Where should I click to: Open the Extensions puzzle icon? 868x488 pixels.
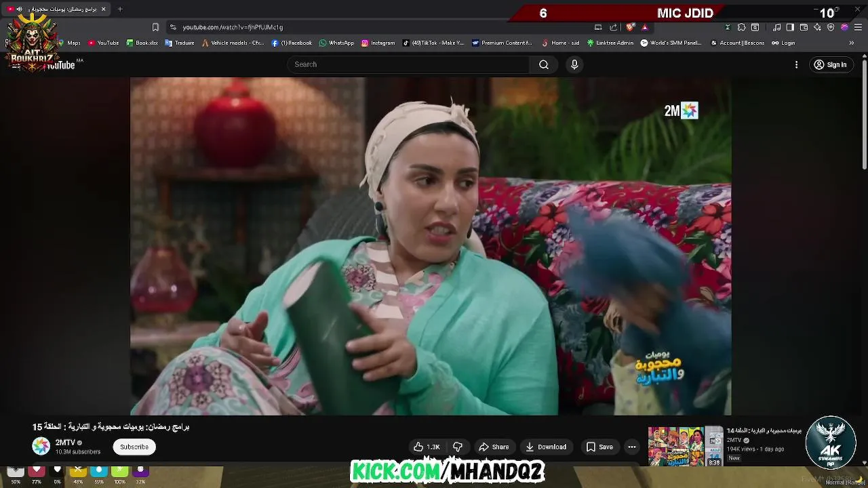click(741, 27)
